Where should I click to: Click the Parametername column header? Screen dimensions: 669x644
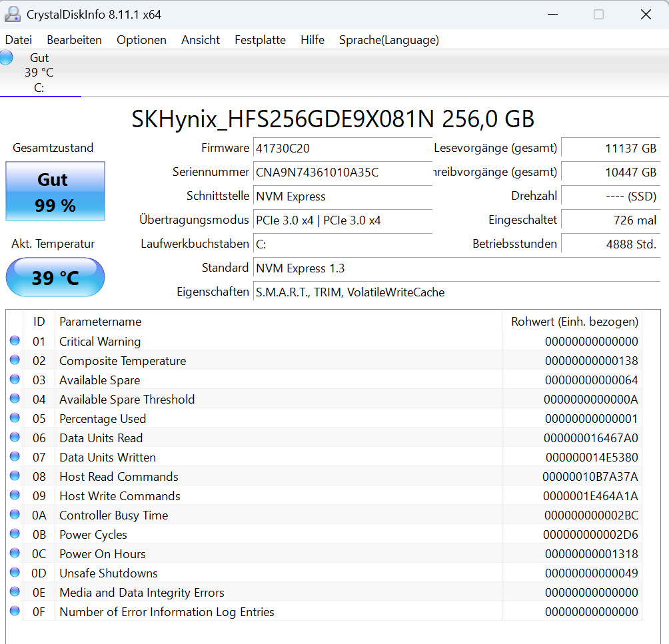[100, 322]
